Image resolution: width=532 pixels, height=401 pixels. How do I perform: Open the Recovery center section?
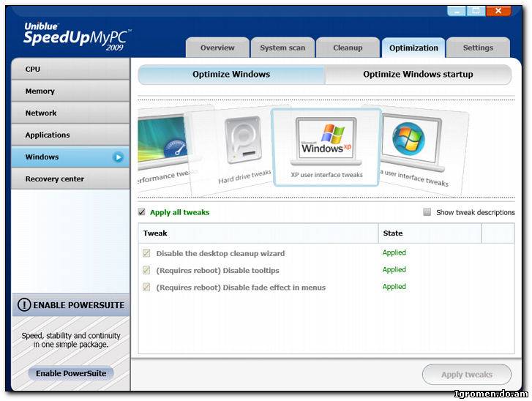click(x=70, y=179)
